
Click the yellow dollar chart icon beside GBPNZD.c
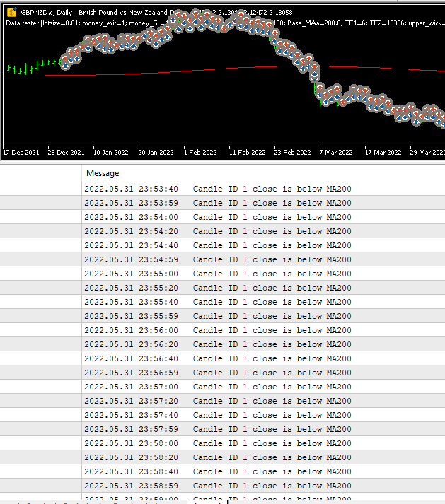[x=12, y=12]
